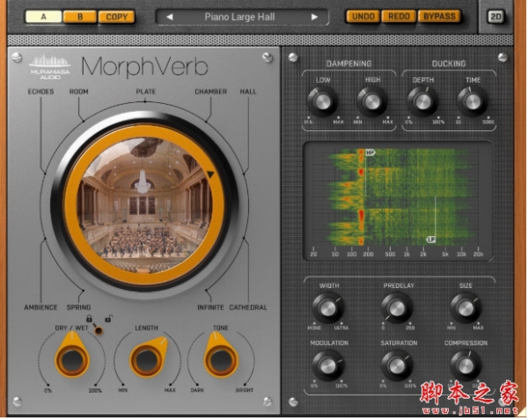This screenshot has width=528, height=420.
Task: Click the Ducking TIME knob
Action: pyautogui.click(x=472, y=101)
